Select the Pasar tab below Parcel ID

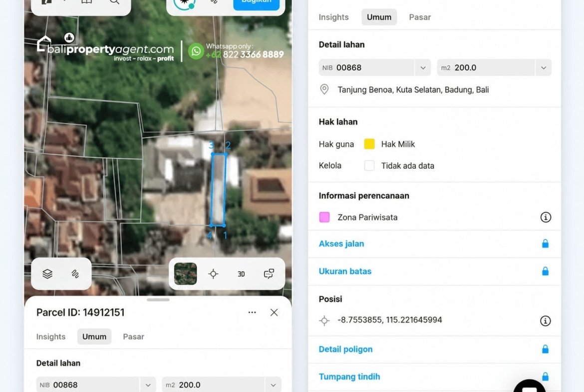[x=133, y=337]
